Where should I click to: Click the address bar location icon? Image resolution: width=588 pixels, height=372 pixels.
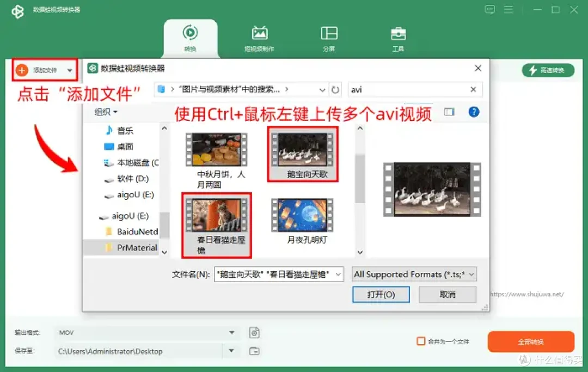pyautogui.click(x=161, y=89)
